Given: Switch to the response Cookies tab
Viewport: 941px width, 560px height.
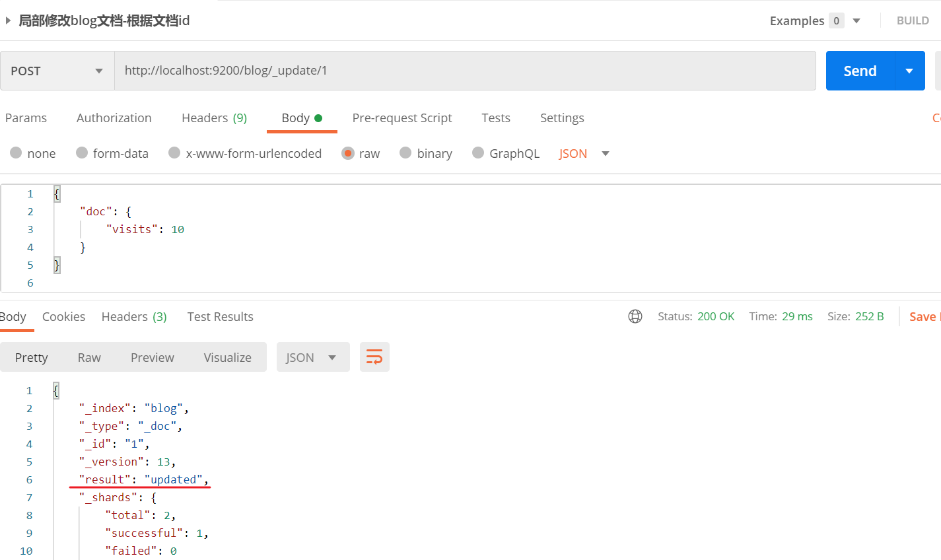Looking at the screenshot, I should click(63, 316).
